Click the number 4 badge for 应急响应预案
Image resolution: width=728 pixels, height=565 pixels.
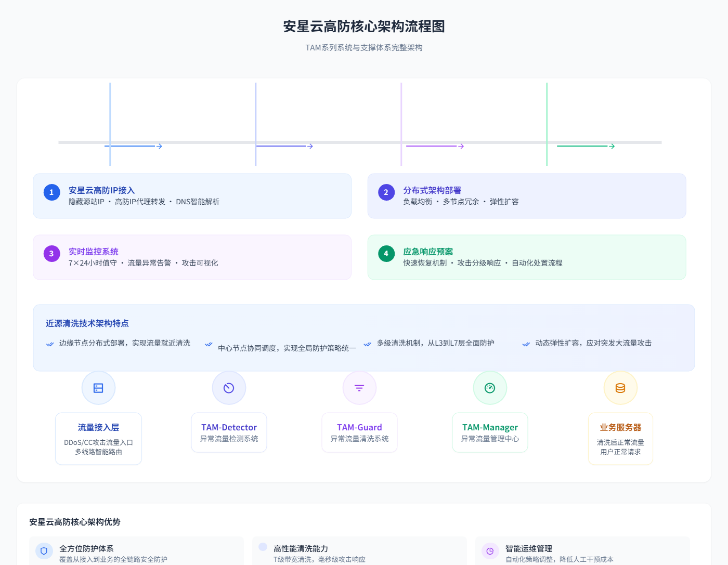(x=386, y=254)
